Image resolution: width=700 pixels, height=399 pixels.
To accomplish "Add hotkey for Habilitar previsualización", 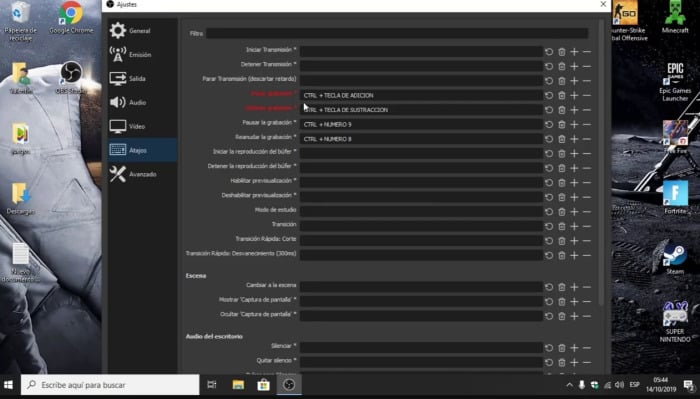I will click(574, 183).
